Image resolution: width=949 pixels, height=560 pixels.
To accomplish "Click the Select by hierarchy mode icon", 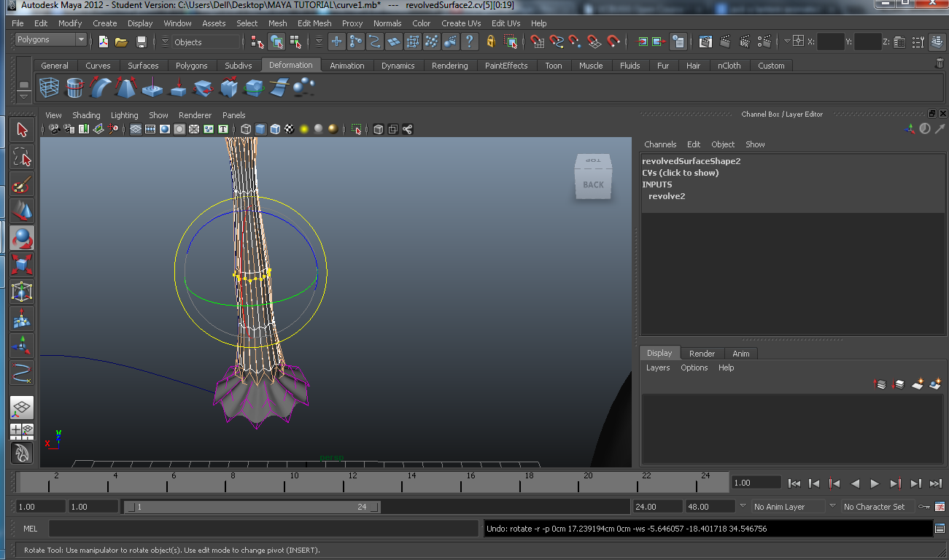I will [257, 42].
